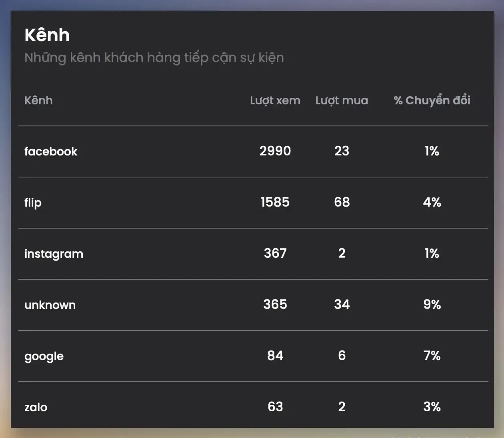504x438 pixels.
Task: Select the zalo channel row
Action: coord(36,407)
